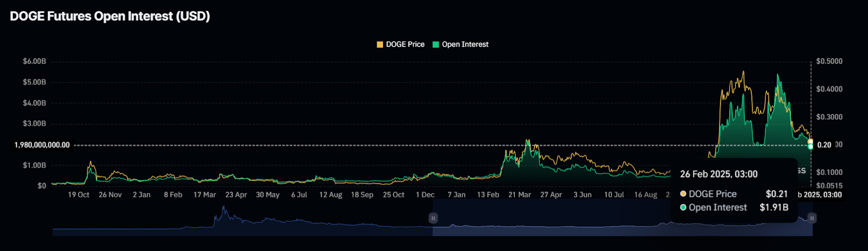
Task: Click the 1 Dec date label
Action: tap(425, 195)
